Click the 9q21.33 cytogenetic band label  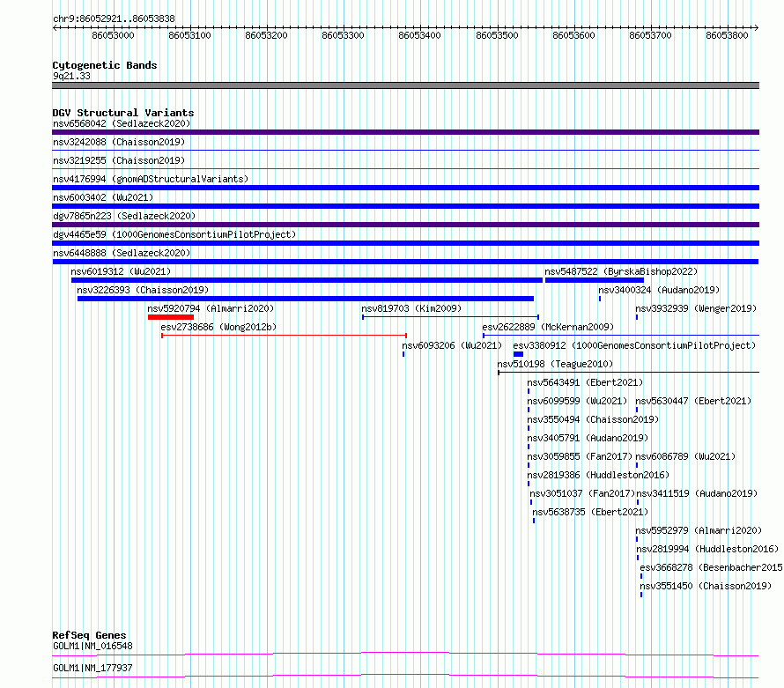click(71, 76)
